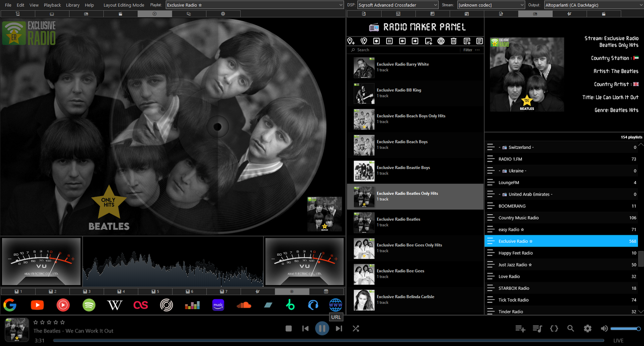Click the trash delete icon in Radio Maker toolbar
644x346 pixels.
(x=454, y=41)
